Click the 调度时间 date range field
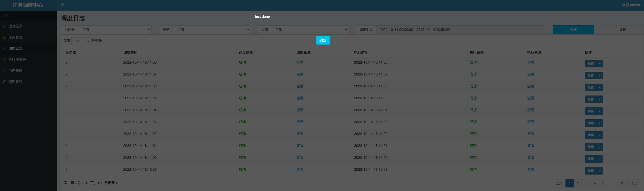Image resolution: width=644 pixels, height=191 pixels. 460,30
